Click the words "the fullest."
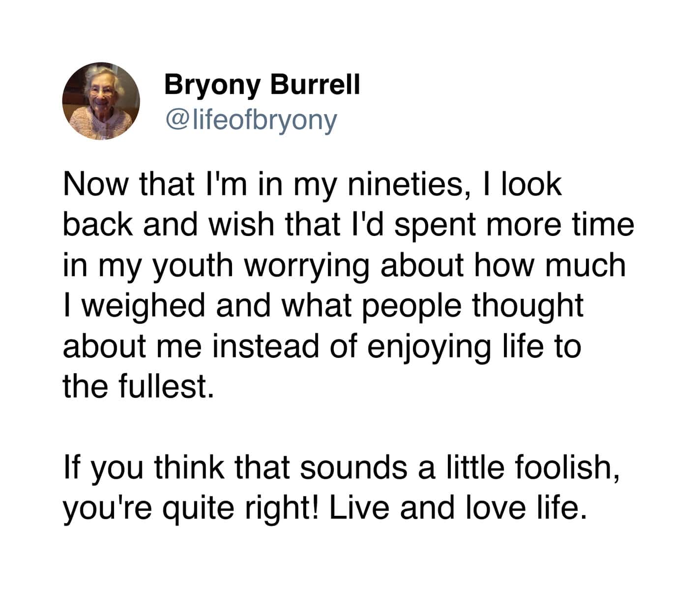This screenshot has width=700, height=590. [x=139, y=386]
